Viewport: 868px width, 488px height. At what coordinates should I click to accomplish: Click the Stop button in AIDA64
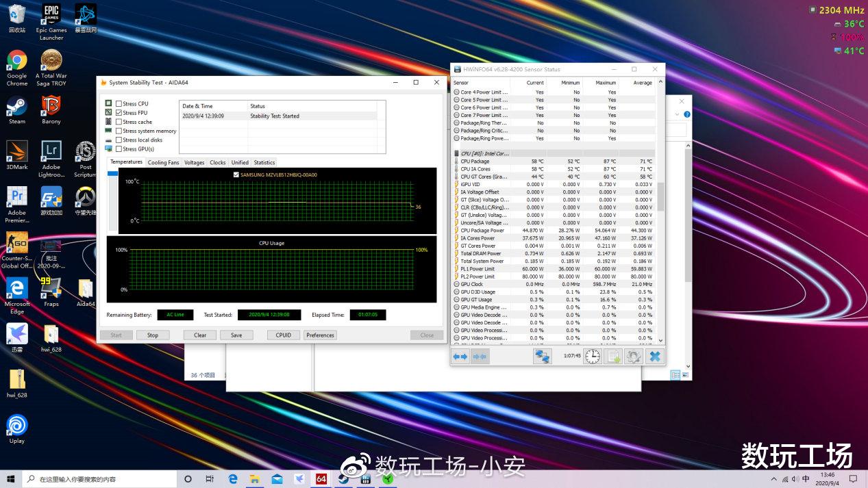(x=152, y=335)
